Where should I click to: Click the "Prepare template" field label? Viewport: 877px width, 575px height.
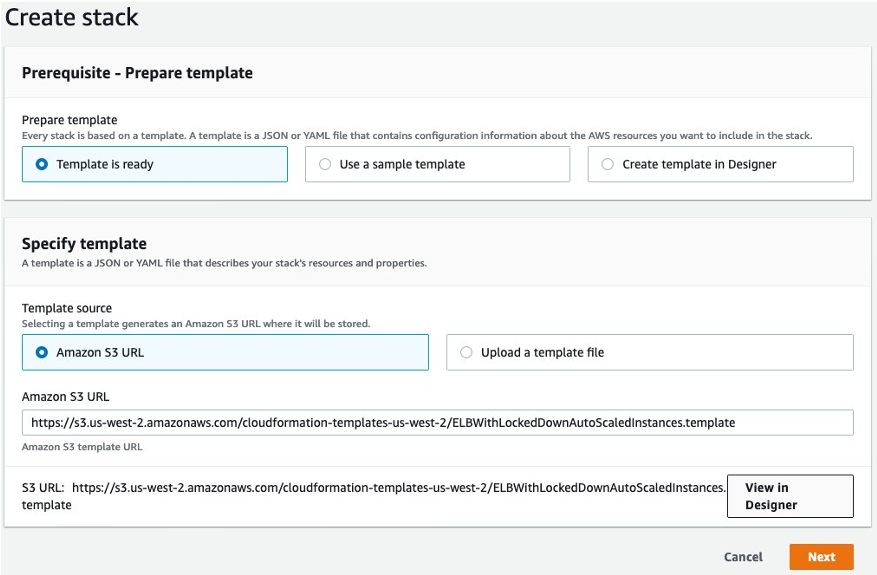click(69, 120)
